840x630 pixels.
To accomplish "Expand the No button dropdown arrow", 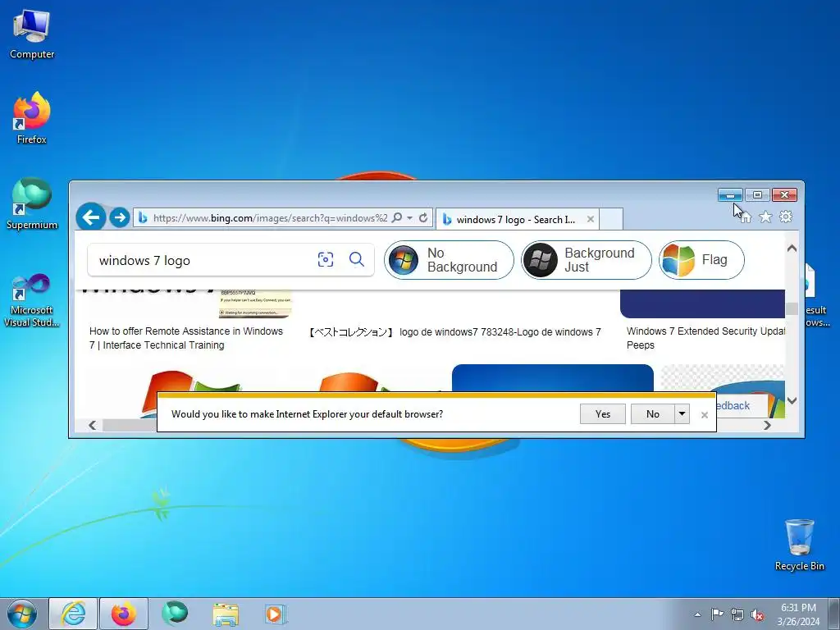I will [682, 414].
